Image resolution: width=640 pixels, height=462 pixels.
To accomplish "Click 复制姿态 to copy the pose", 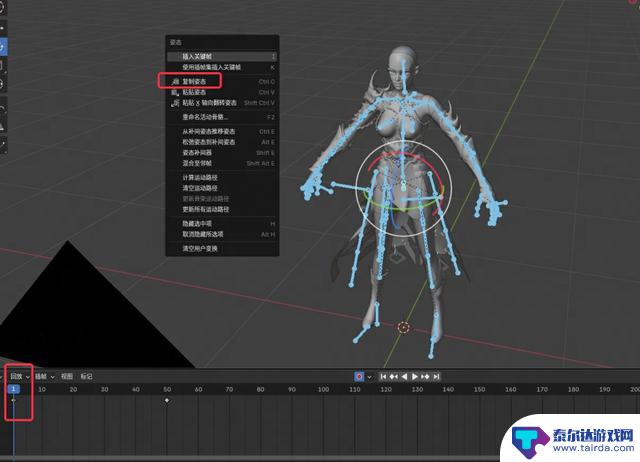I will (222, 81).
